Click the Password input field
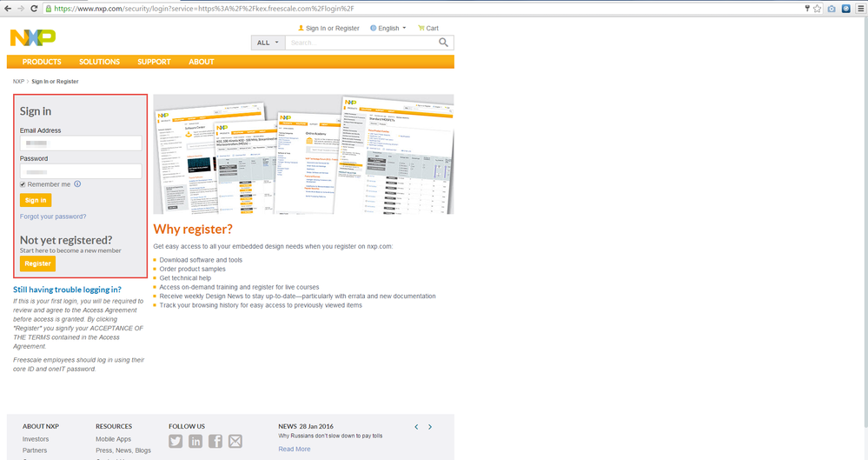This screenshot has width=868, height=460. click(x=81, y=171)
